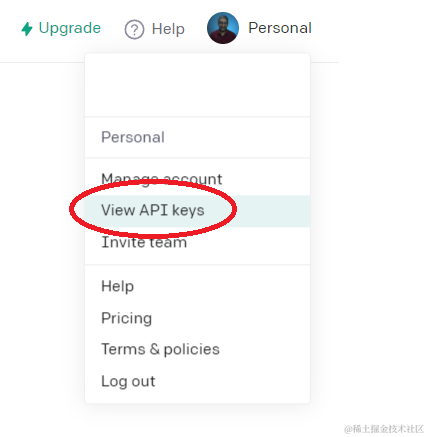Click empty page background below the dropdown menu
Viewport: 427px width, 437px height.
coord(197,420)
